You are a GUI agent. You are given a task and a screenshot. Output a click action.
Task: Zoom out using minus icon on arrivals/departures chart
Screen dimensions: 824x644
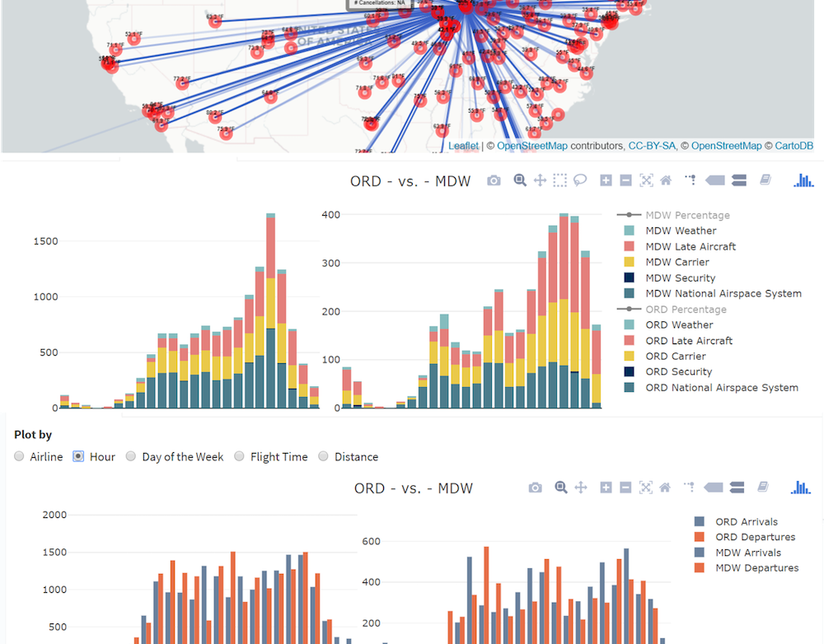[x=625, y=488]
